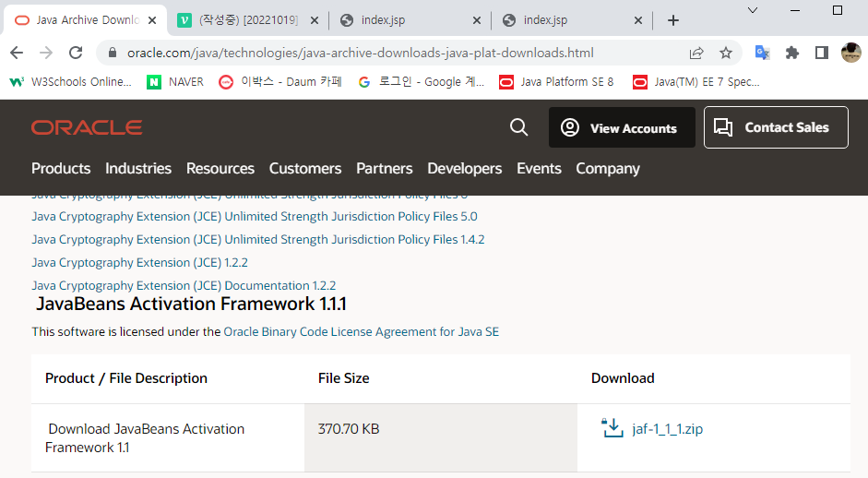Open JCE Policy Files 1.4.2 link

258,240
